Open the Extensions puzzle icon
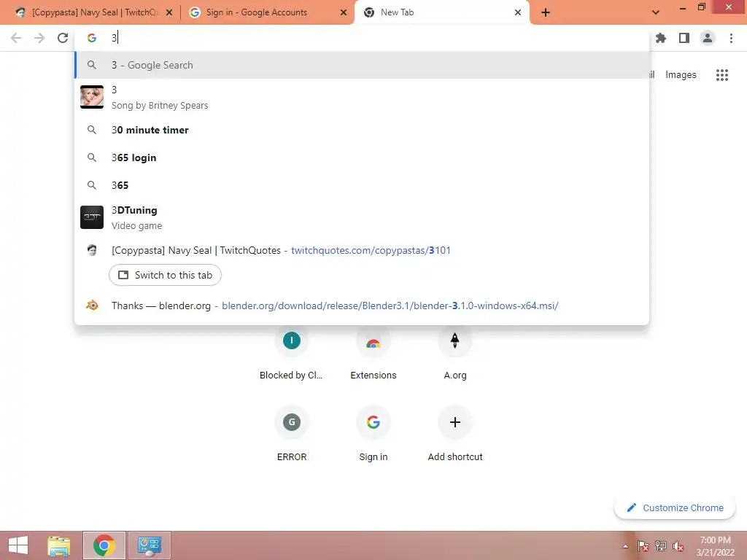This screenshot has width=747, height=560. pos(661,38)
